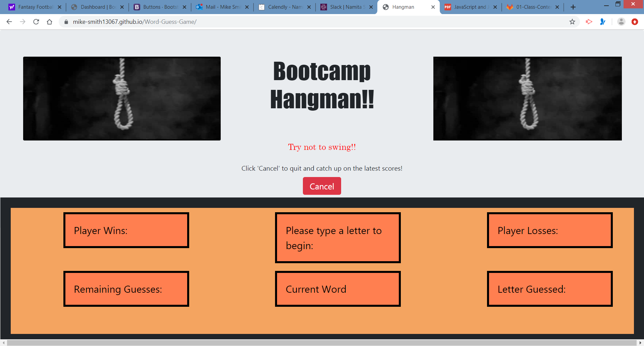Click the horizontal scrollbar at the bottom
The image size is (644, 346).
coord(321,343)
